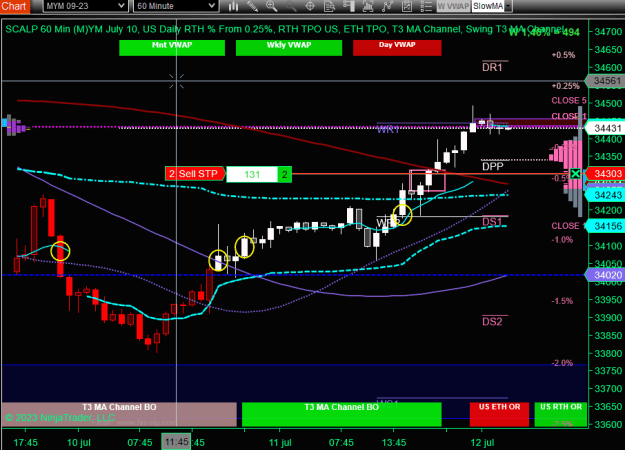Screen dimensions: 625x450
Task: Click the -1.0% level label
Action: [562, 240]
